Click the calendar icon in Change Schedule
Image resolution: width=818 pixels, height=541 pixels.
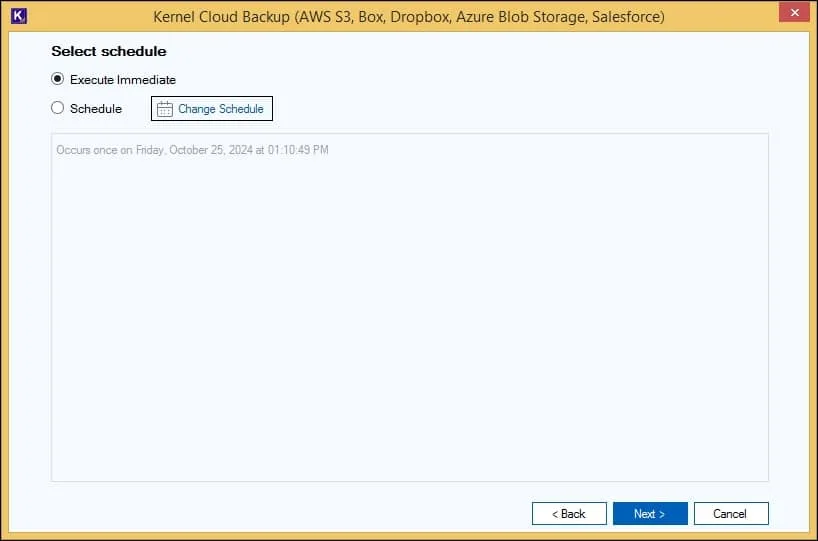click(x=165, y=109)
